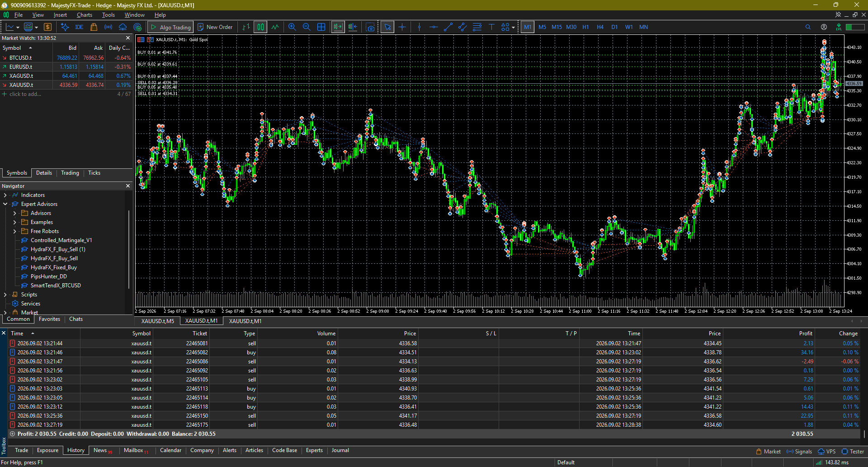Toggle Algo Trading on or off

170,27
